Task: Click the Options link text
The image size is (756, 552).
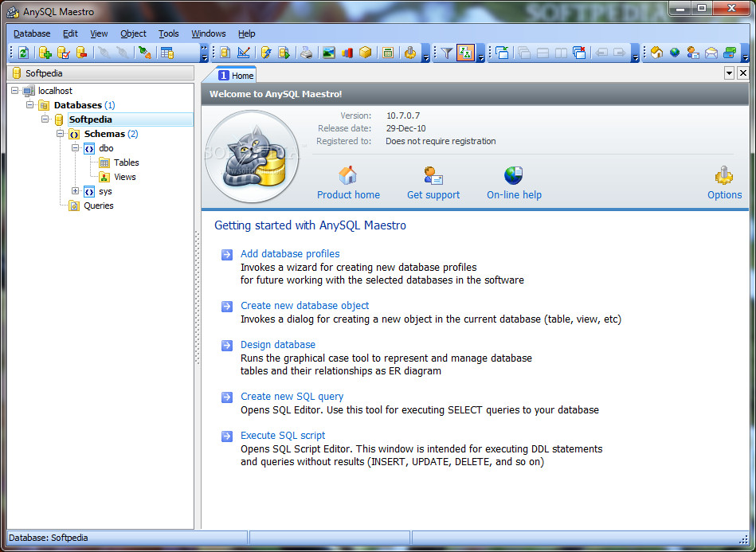Action: tap(724, 195)
